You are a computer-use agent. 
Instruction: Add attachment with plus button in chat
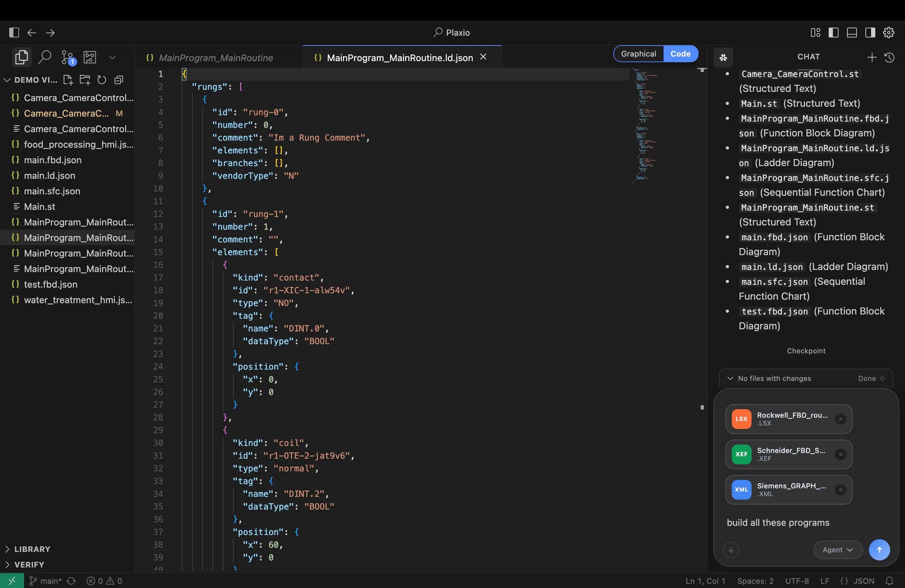(730, 550)
